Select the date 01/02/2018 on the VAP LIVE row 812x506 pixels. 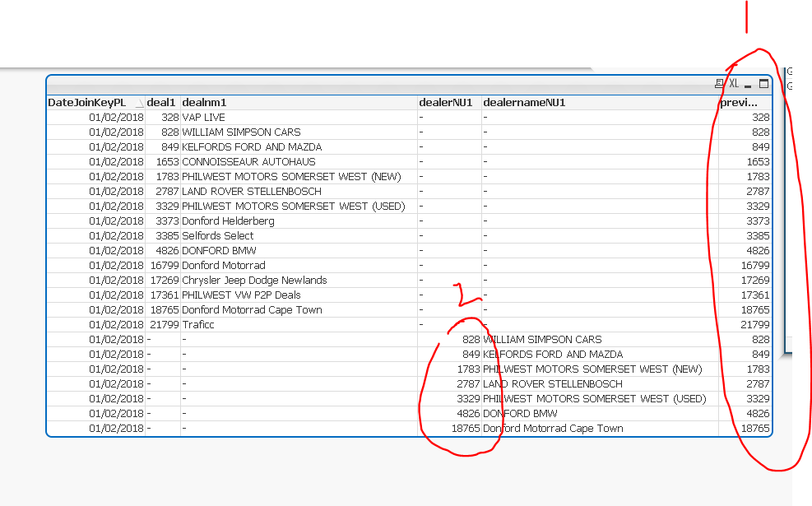117,118
